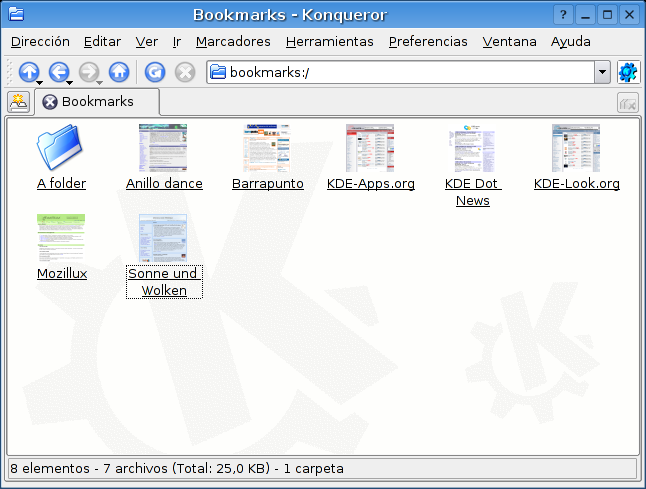Viewport: 646px width, 489px height.
Task: Open the Anillo dance label link
Action: coord(164,184)
